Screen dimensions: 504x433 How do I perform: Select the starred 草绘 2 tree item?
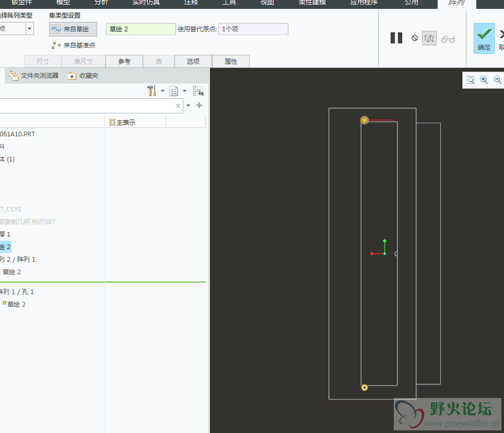pyautogui.click(x=14, y=304)
